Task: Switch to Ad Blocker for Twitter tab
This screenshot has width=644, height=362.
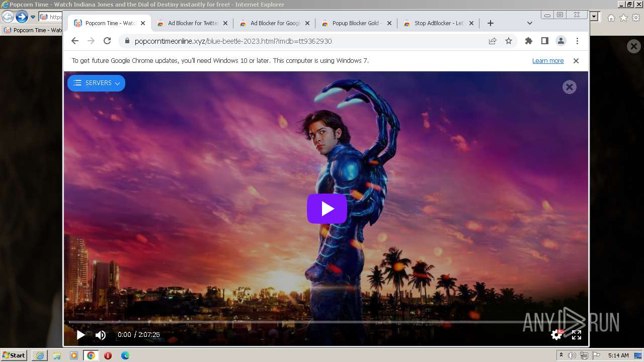Action: [x=192, y=23]
